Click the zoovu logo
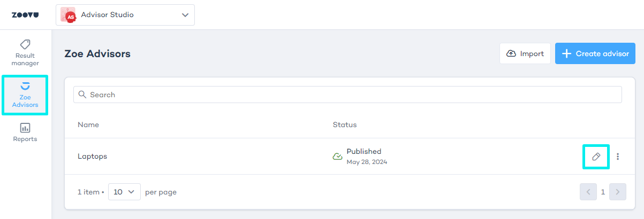This screenshot has height=219, width=644. [x=25, y=15]
